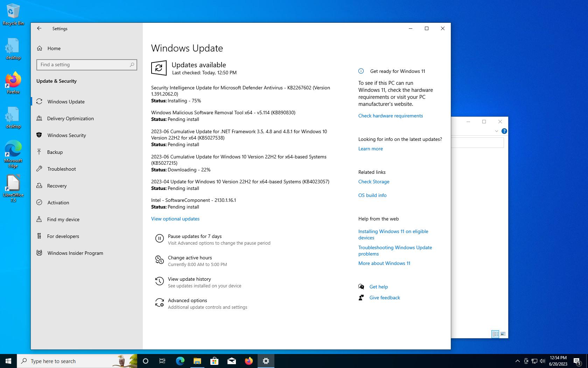588x368 pixels.
Task: Click the Find a setting search box
Action: 83,65
